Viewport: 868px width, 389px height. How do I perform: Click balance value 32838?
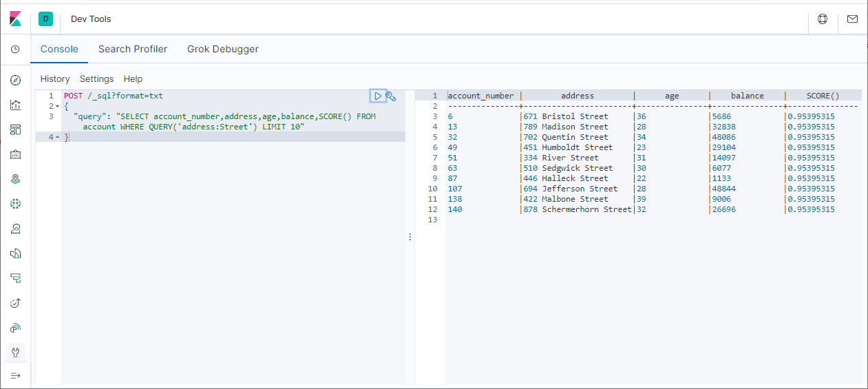(x=724, y=127)
